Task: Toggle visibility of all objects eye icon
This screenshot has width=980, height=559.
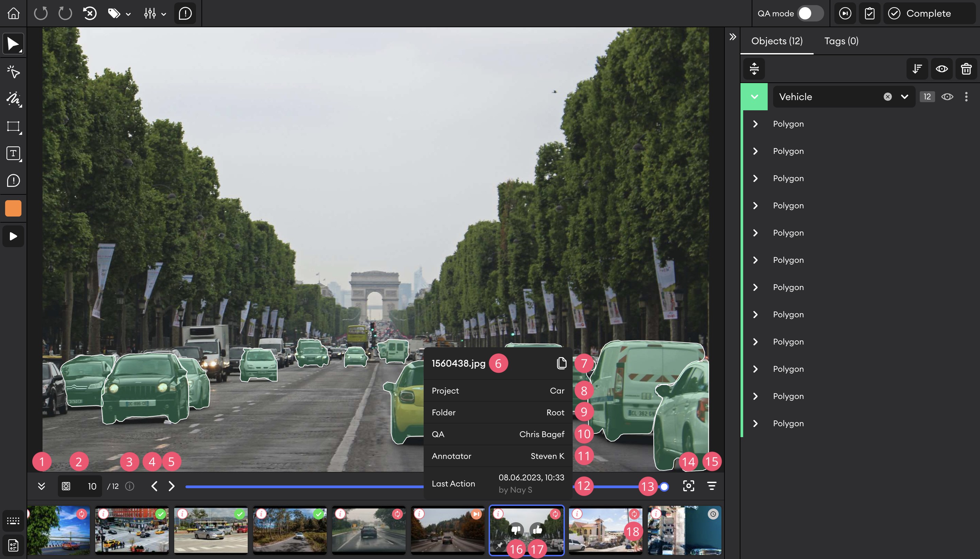Action: click(942, 69)
